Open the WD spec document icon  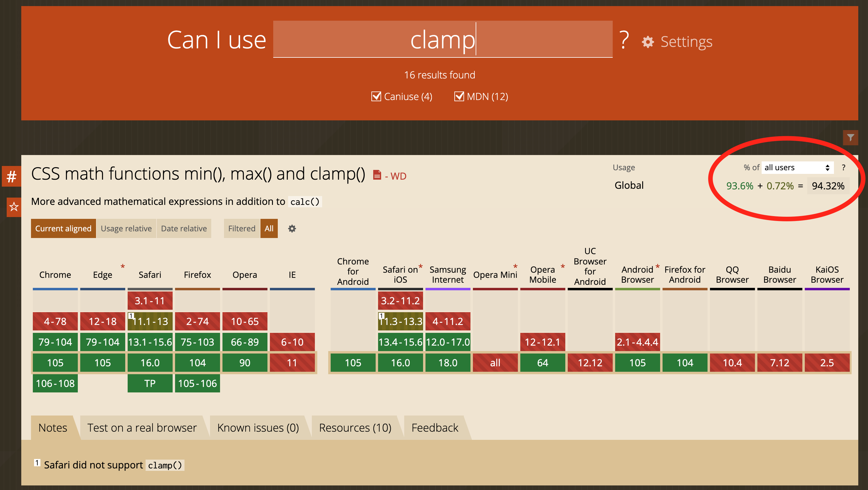377,175
